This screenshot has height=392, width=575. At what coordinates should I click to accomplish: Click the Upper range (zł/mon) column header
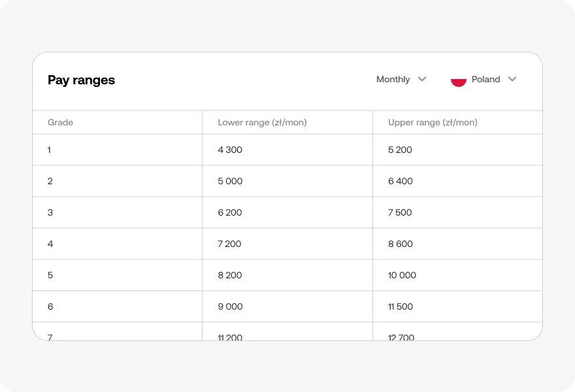pyautogui.click(x=457, y=122)
